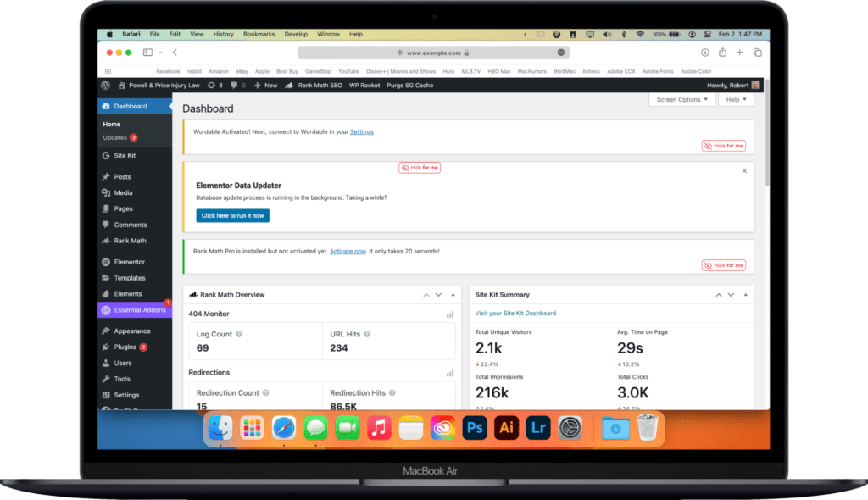Open the Howdy, Robert account menu
This screenshot has width=868, height=500.
(733, 86)
